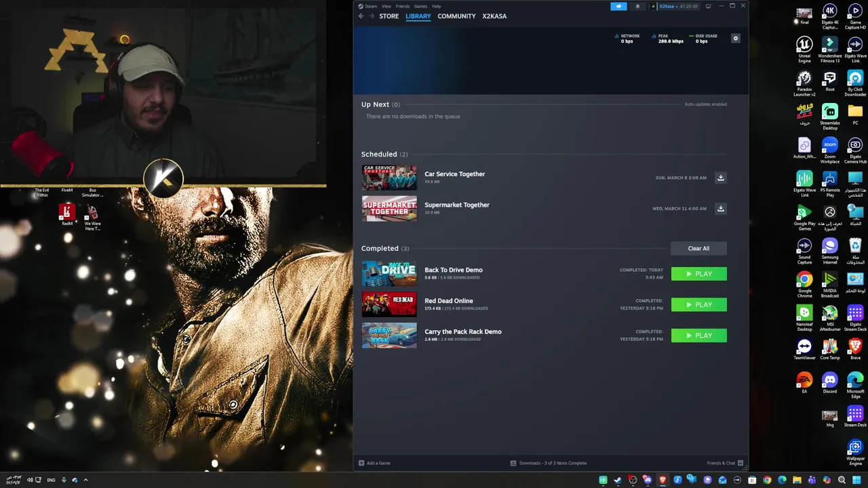Open By Click Downloader shortcut
Viewport: 868px width, 488px height.
[855, 83]
